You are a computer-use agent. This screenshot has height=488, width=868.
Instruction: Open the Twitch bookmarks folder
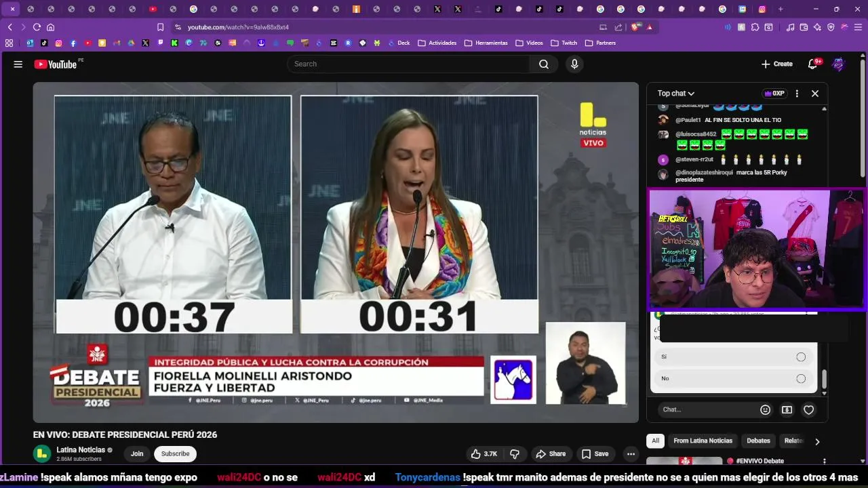(x=564, y=43)
